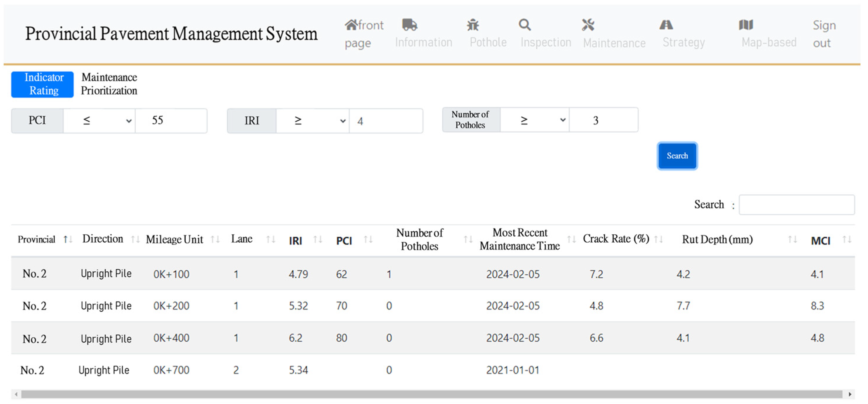Open Number of Potholes operator dropdown

click(535, 120)
